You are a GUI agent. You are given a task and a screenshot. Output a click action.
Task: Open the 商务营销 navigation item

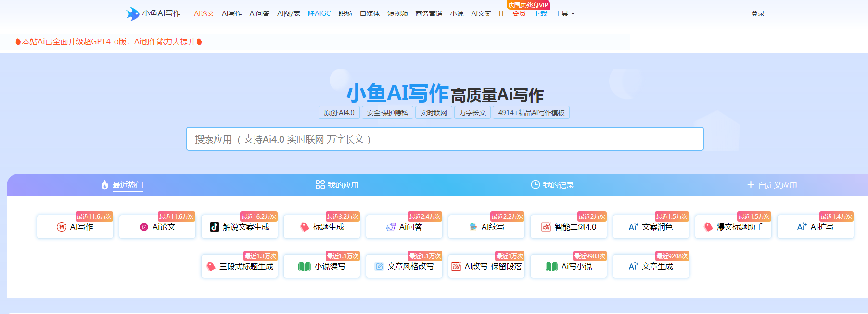(429, 13)
